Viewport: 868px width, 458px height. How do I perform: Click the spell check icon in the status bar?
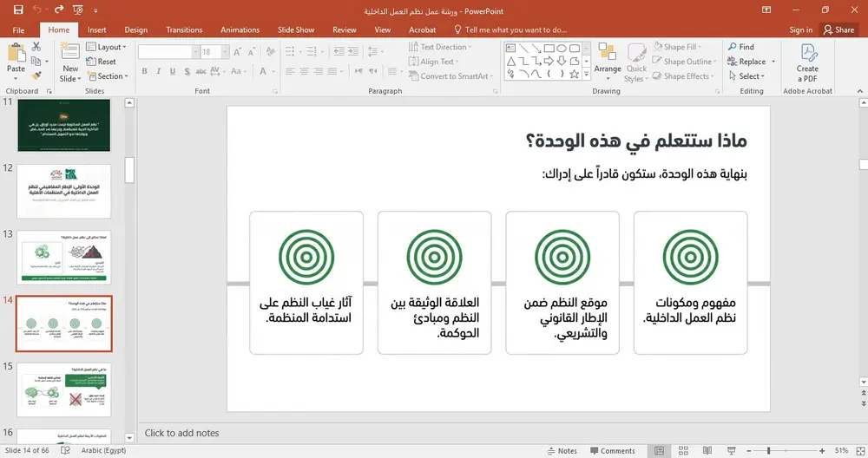(65, 450)
